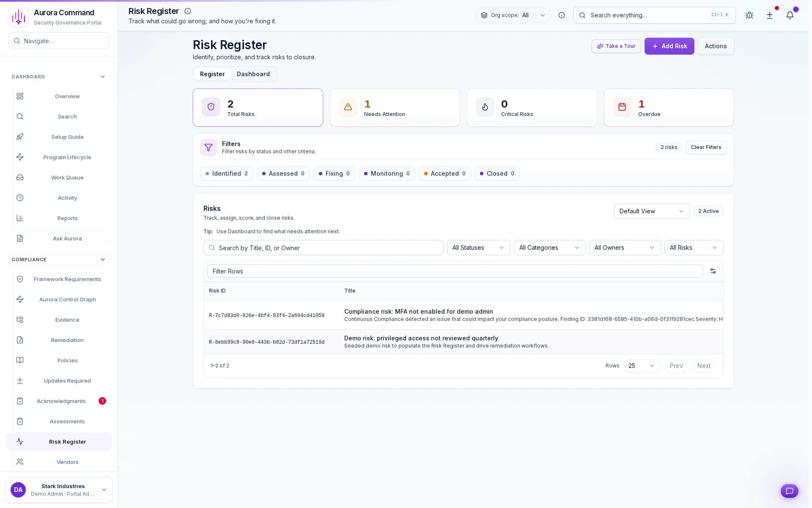812x508 pixels.
Task: Toggle the Identified status filter chip
Action: [226, 174]
